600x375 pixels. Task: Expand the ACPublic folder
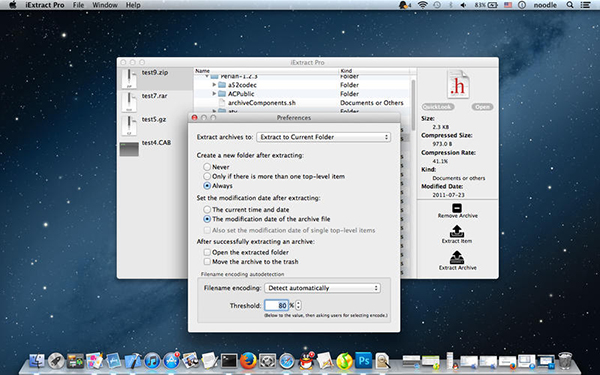click(214, 94)
